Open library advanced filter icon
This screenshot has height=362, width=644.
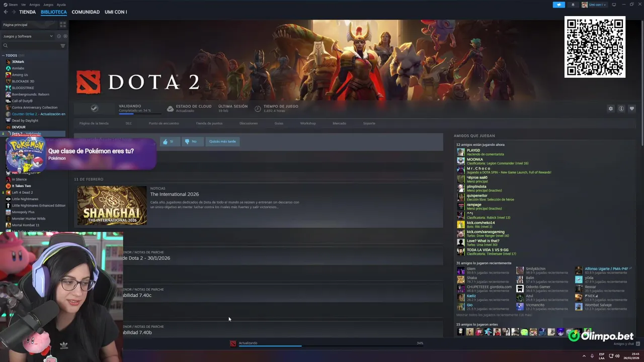click(63, 46)
